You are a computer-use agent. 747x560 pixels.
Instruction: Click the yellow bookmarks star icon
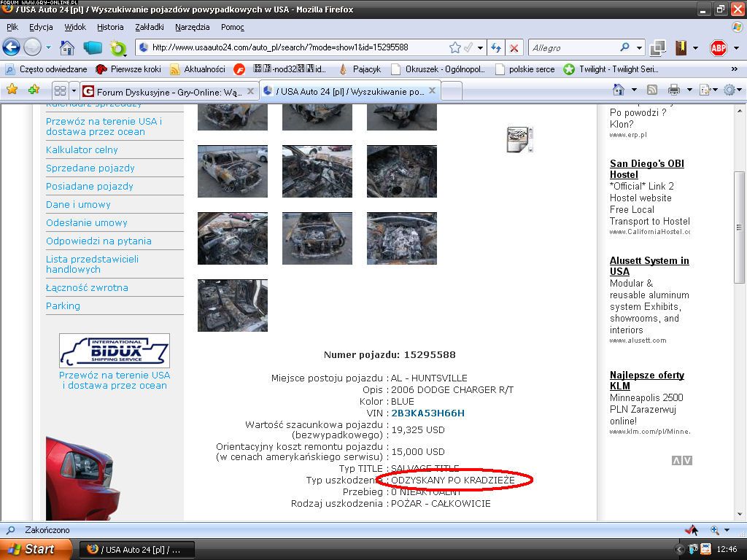point(12,90)
